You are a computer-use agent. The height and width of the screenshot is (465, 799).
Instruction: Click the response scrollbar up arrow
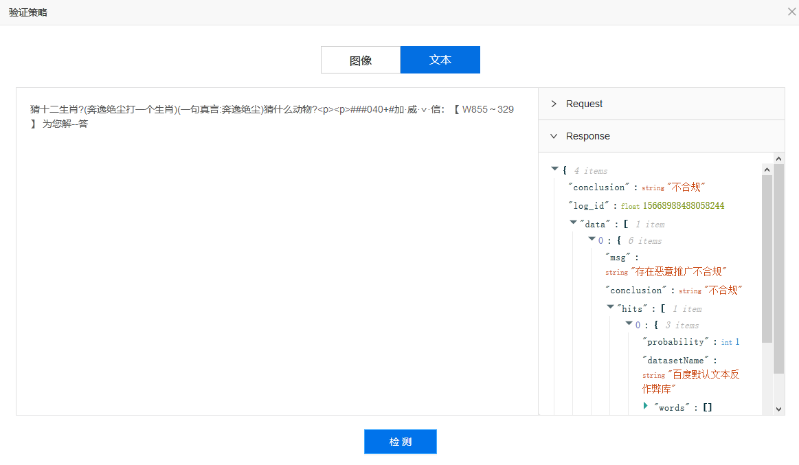click(778, 159)
